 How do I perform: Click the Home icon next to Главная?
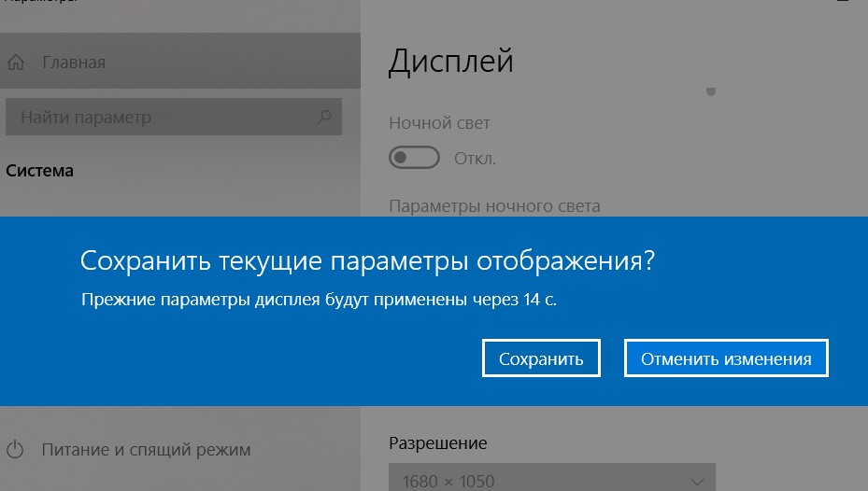[x=16, y=63]
